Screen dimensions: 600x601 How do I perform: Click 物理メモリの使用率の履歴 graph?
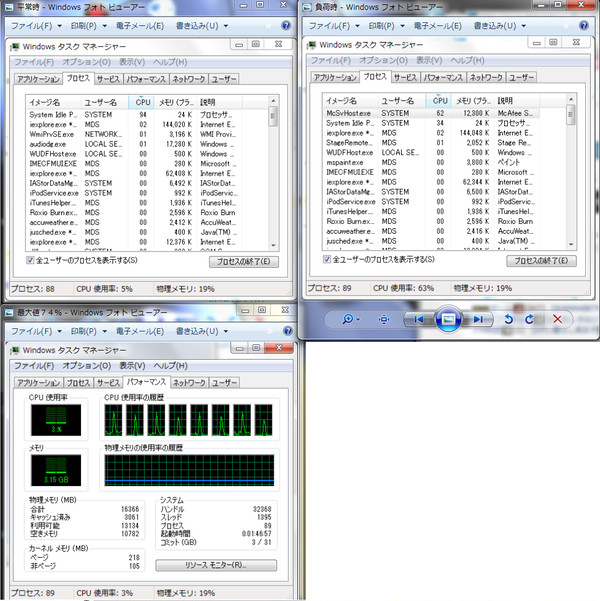pyautogui.click(x=189, y=470)
